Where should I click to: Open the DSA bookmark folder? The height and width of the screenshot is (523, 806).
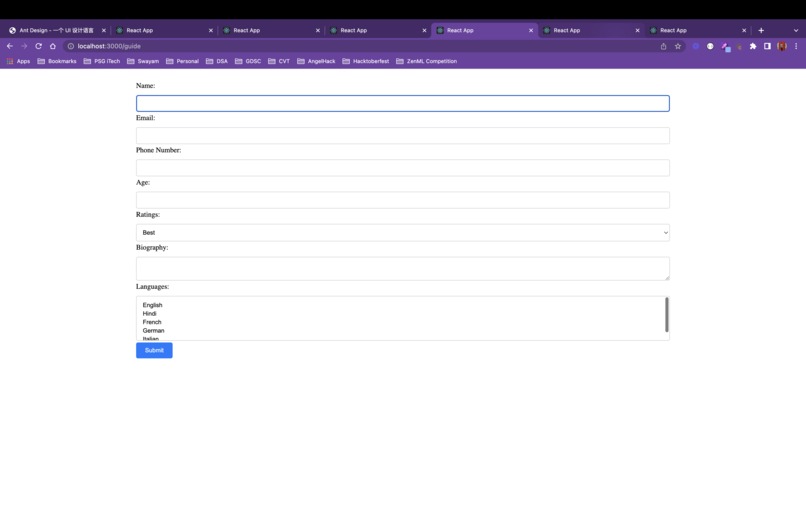click(217, 61)
